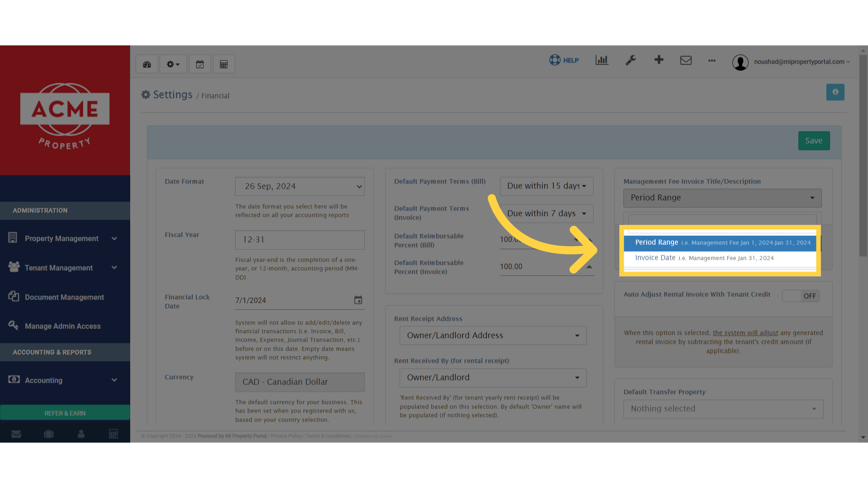This screenshot has height=488, width=868.
Task: Click the Save button
Action: point(814,141)
